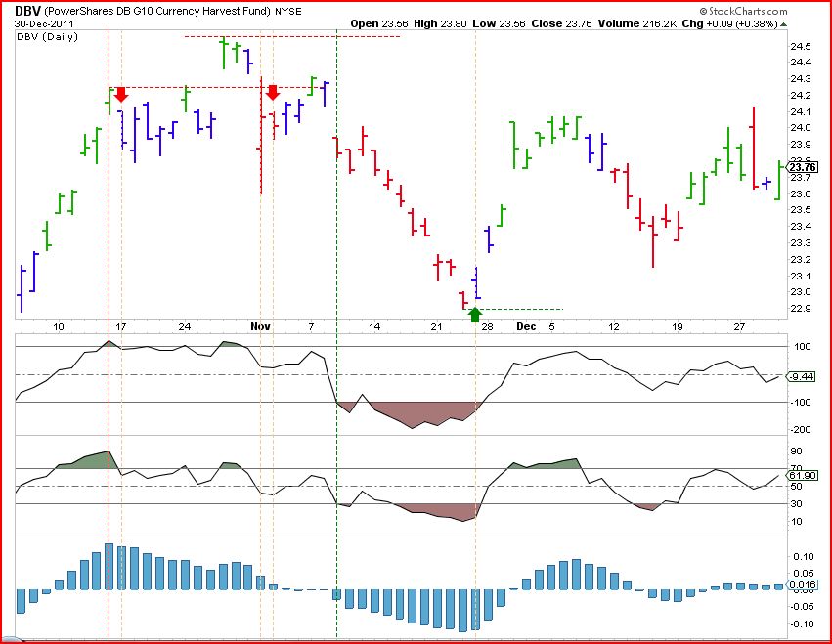832x644 pixels.
Task: Click the 21 date axis label
Action: [436, 326]
